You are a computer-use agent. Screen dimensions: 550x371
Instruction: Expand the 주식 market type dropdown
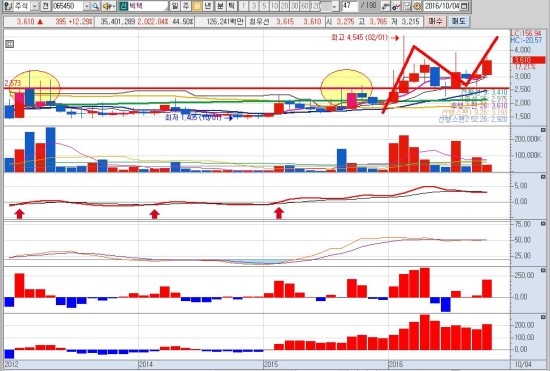point(35,6)
